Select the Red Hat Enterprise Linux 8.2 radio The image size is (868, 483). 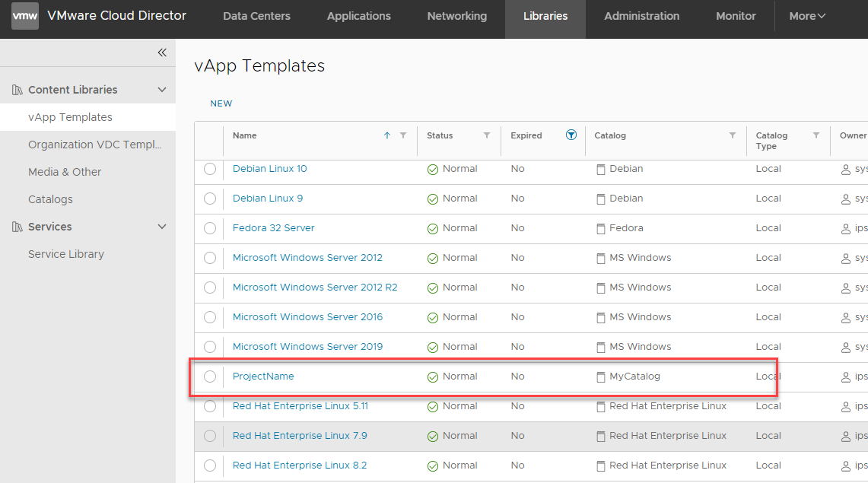tap(210, 466)
